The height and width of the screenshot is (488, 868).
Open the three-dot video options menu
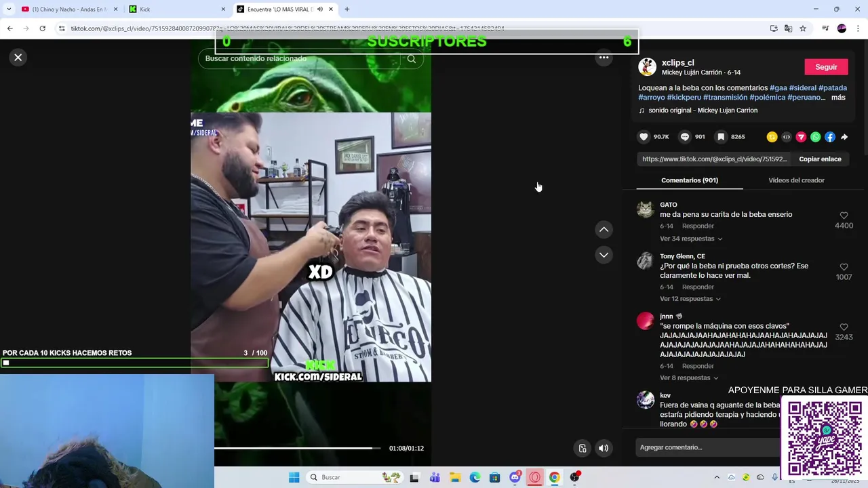coord(604,58)
